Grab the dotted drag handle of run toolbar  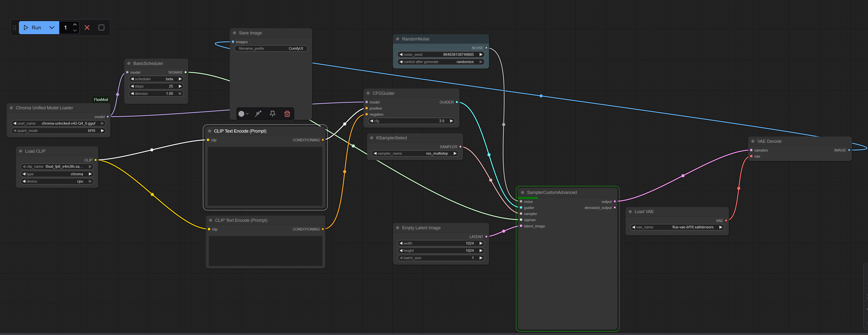(15, 28)
